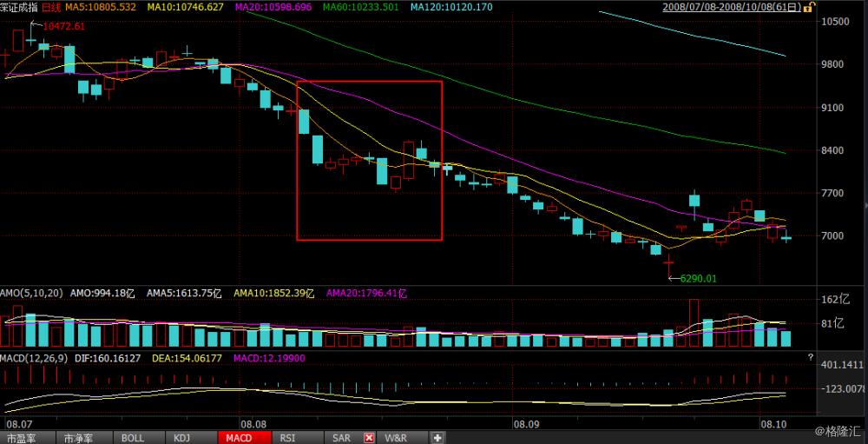The height and width of the screenshot is (444, 868).
Task: Open the 市净率 tab
Action: pyautogui.click(x=82, y=438)
